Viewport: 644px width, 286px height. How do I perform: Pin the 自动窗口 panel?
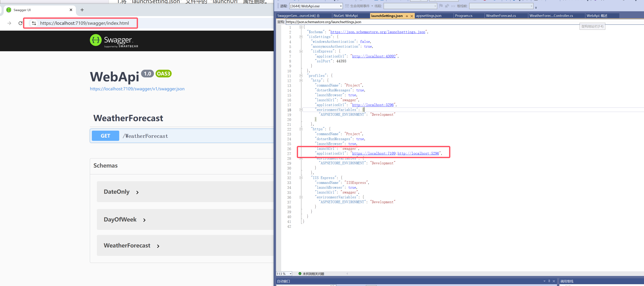tap(549, 281)
